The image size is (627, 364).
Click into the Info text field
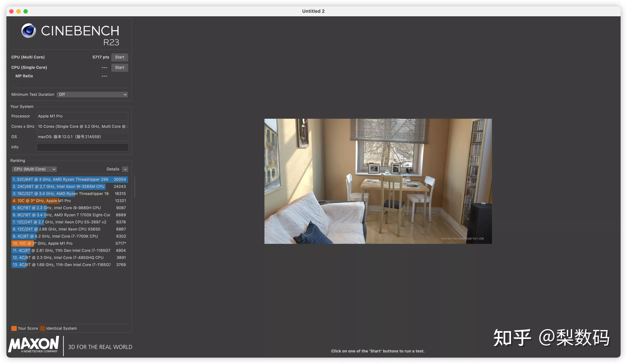(82, 147)
